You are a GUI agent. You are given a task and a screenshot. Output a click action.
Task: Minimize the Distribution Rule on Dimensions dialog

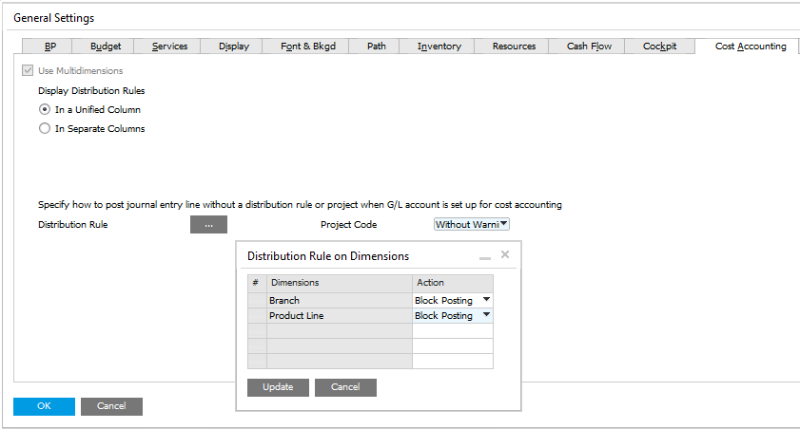point(485,257)
